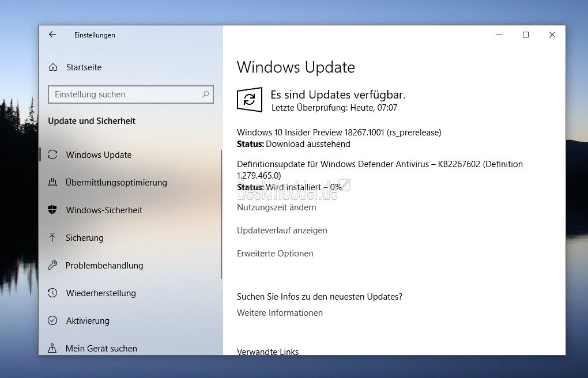Close the Einstellungen window

click(x=552, y=35)
